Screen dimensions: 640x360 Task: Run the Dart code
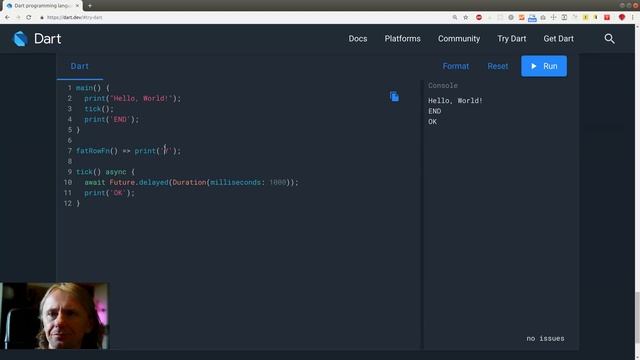pyautogui.click(x=544, y=66)
